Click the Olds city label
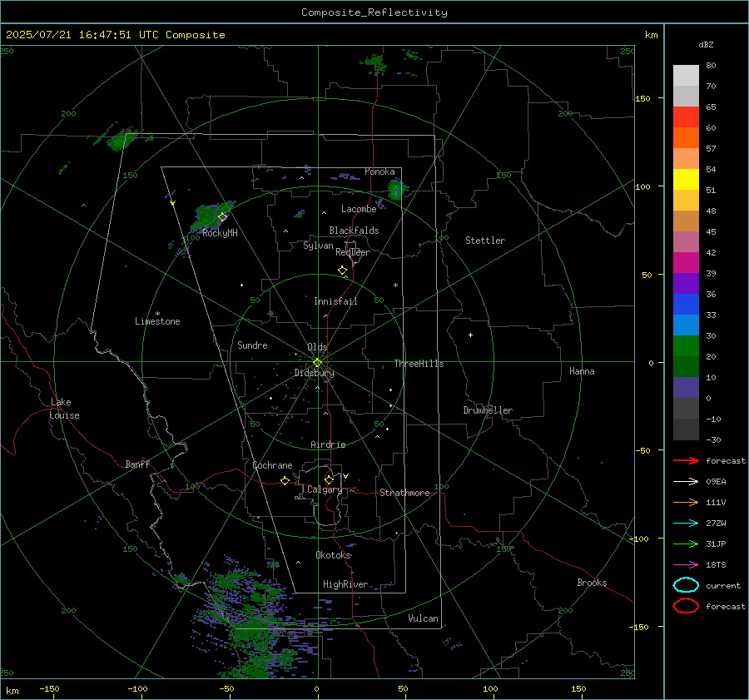The height and width of the screenshot is (700, 749). [317, 347]
